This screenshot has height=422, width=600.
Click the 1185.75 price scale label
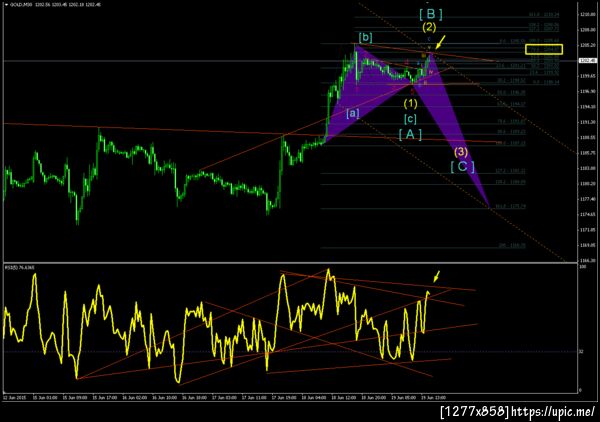point(588,153)
